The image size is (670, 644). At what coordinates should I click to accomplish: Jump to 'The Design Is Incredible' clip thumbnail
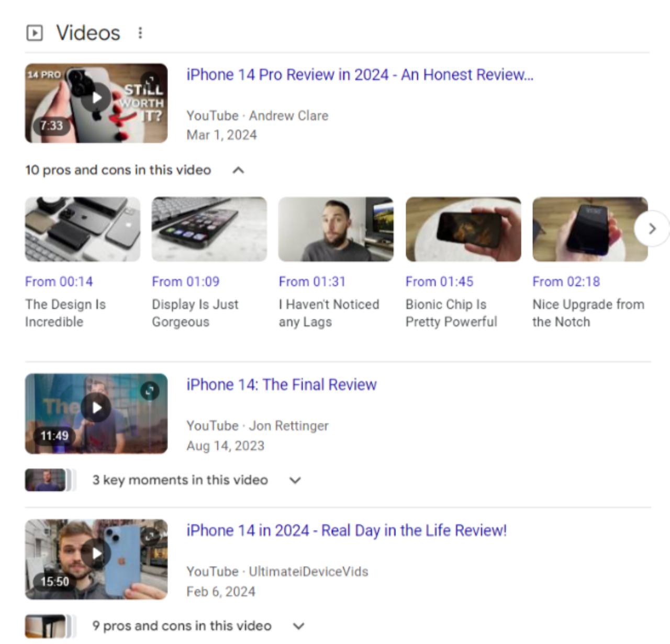[x=83, y=229]
